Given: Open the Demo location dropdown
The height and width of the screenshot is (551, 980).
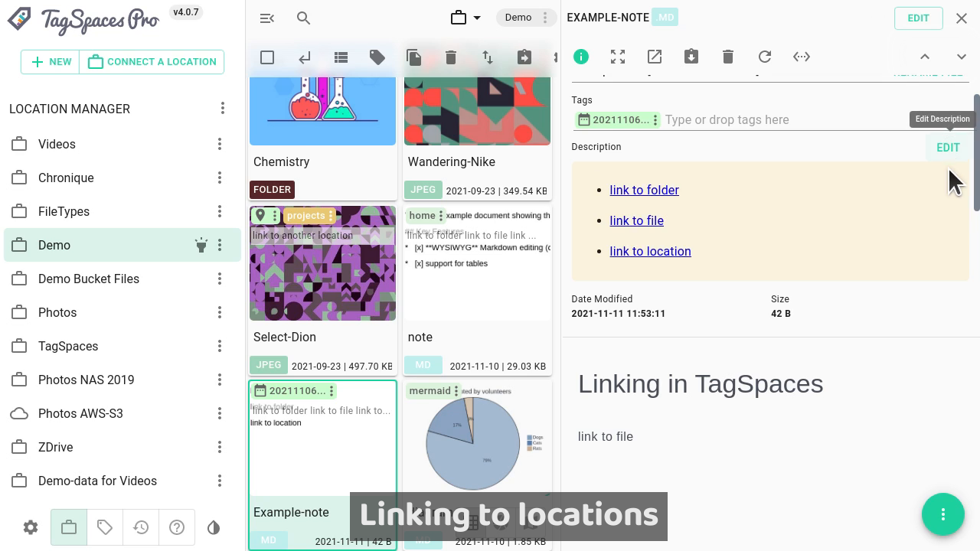Looking at the screenshot, I should [527, 18].
